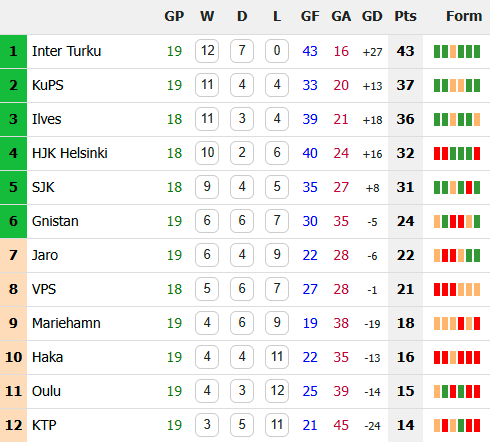Open the HJK Helsinki team link
490x442 pixels.
coord(70,153)
